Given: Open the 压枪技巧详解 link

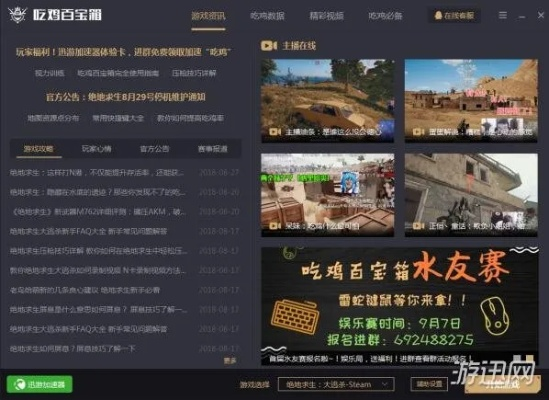Looking at the screenshot, I should point(194,73).
